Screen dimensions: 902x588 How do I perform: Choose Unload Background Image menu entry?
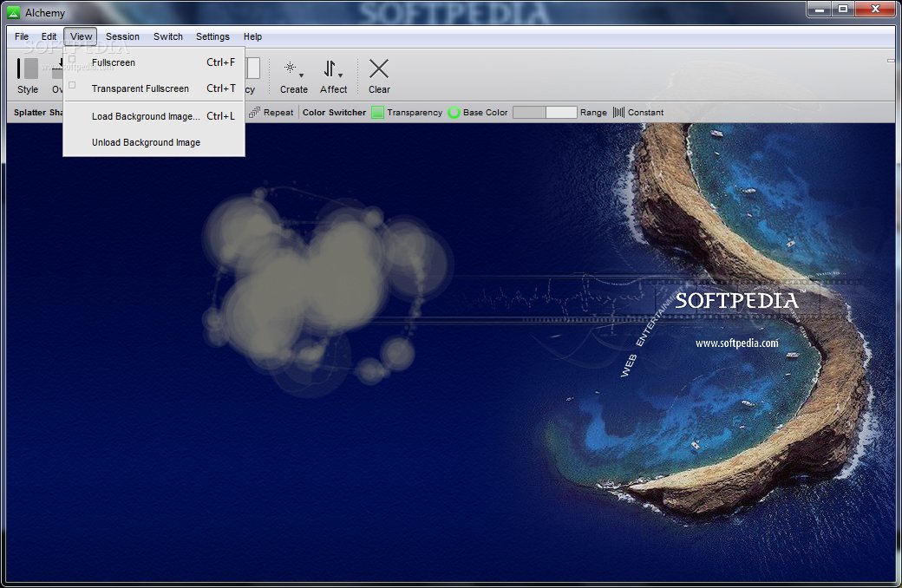point(154,142)
